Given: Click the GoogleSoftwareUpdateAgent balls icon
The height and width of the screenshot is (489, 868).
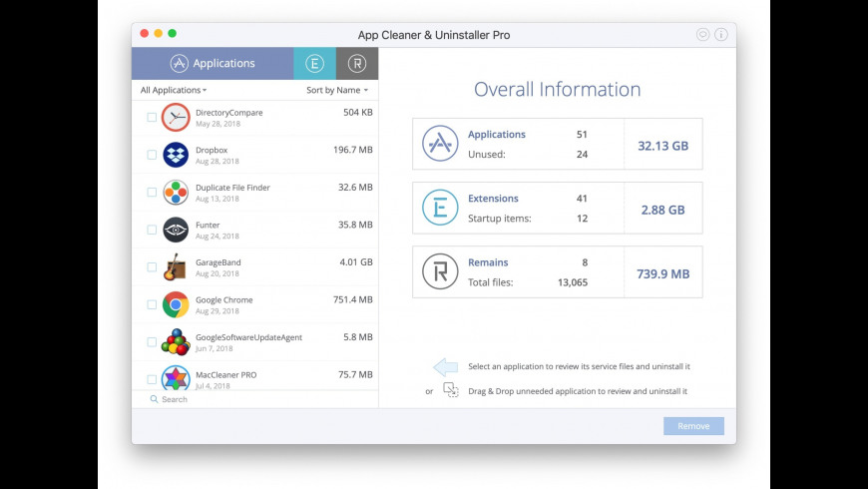Looking at the screenshot, I should (176, 341).
